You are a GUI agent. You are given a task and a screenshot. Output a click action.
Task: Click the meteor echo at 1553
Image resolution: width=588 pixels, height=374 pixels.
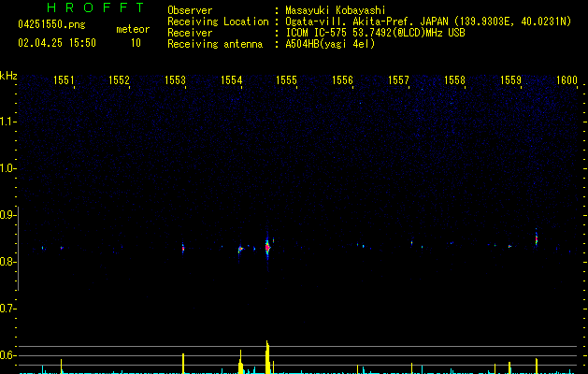(183, 249)
